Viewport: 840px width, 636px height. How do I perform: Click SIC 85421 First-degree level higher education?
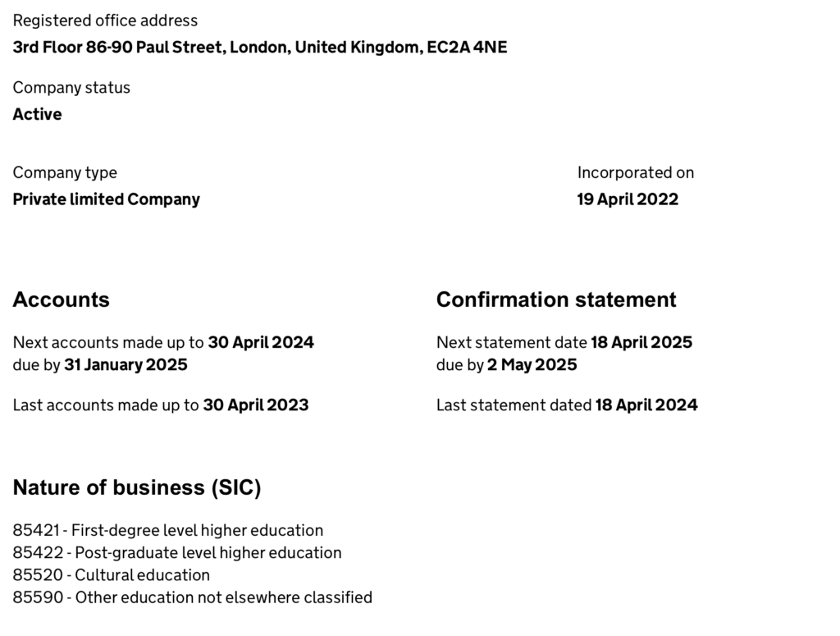167,530
